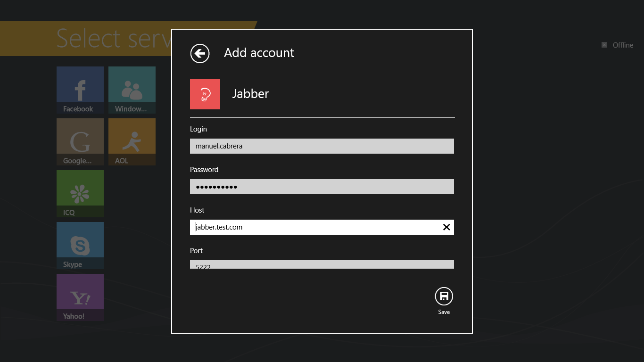Select the AOL service tile
The image size is (644, 362).
tap(132, 141)
